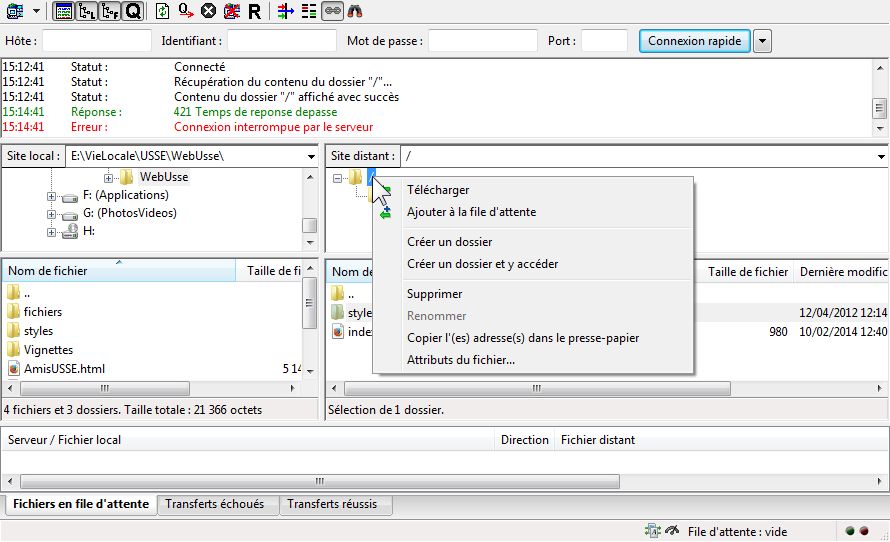Select Télécharger from the context menu
The image size is (890, 542).
click(x=437, y=190)
